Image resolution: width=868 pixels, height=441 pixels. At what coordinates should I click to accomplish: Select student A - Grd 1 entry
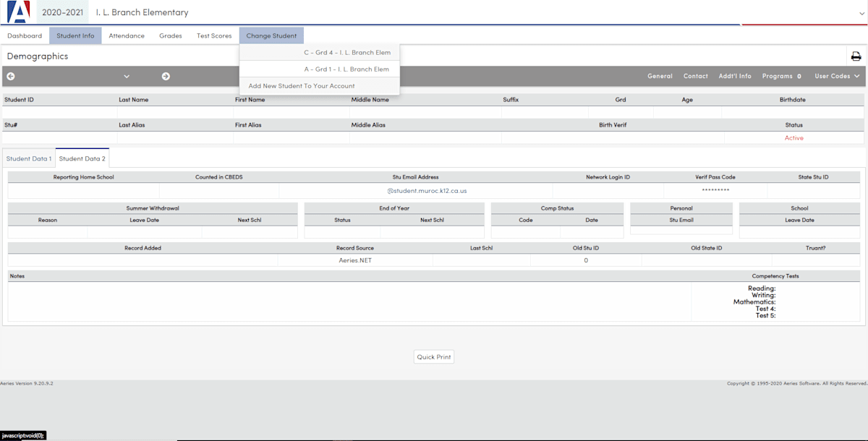pos(346,69)
